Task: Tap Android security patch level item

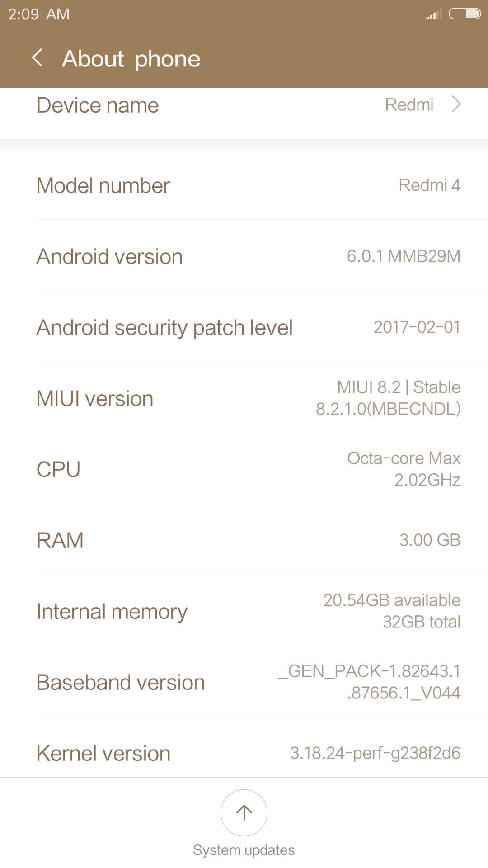Action: [x=244, y=327]
